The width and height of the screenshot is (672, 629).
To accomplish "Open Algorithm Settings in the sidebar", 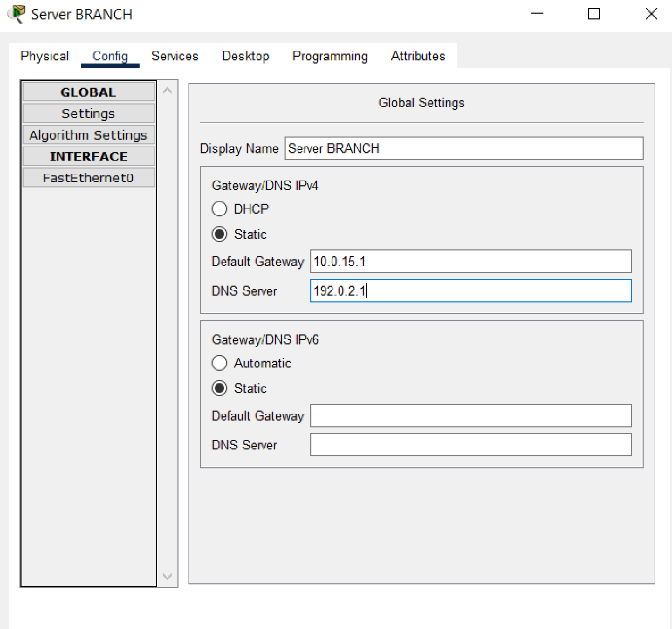I will (88, 135).
